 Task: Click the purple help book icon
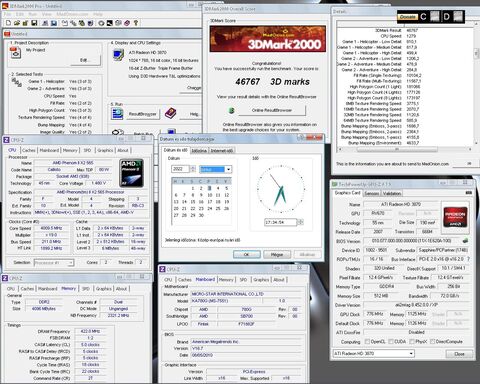coord(171,113)
